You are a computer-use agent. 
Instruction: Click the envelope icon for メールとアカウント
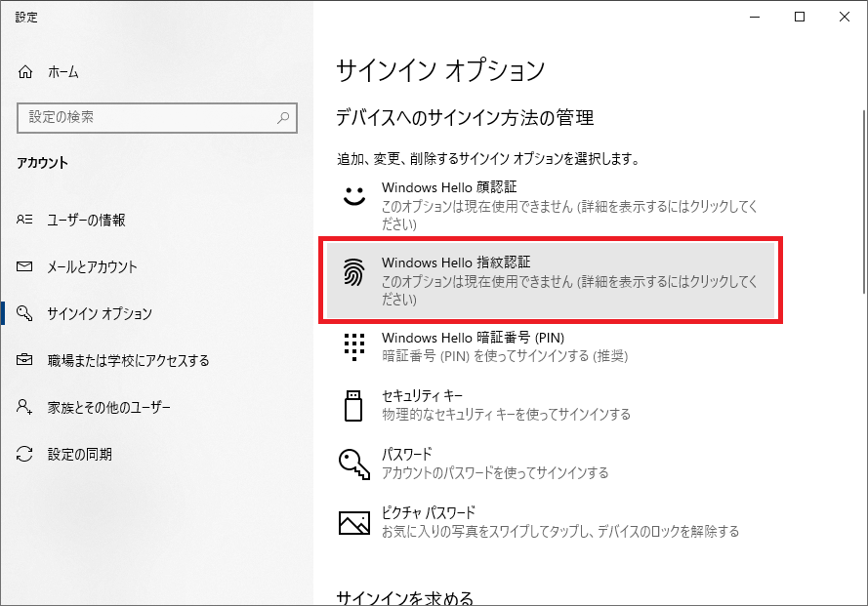tap(24, 266)
